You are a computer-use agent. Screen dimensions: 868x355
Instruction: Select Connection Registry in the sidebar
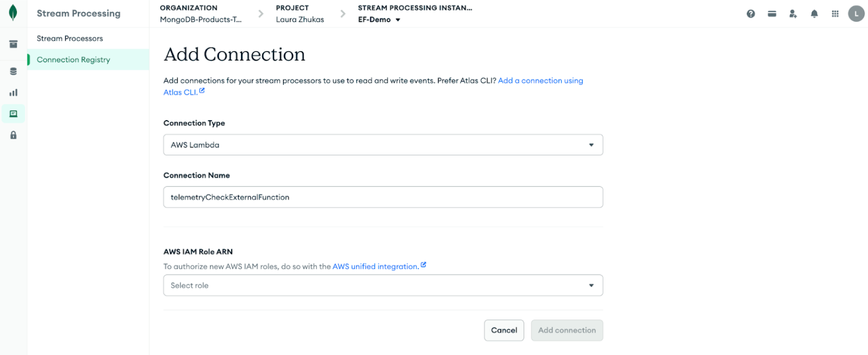[74, 60]
